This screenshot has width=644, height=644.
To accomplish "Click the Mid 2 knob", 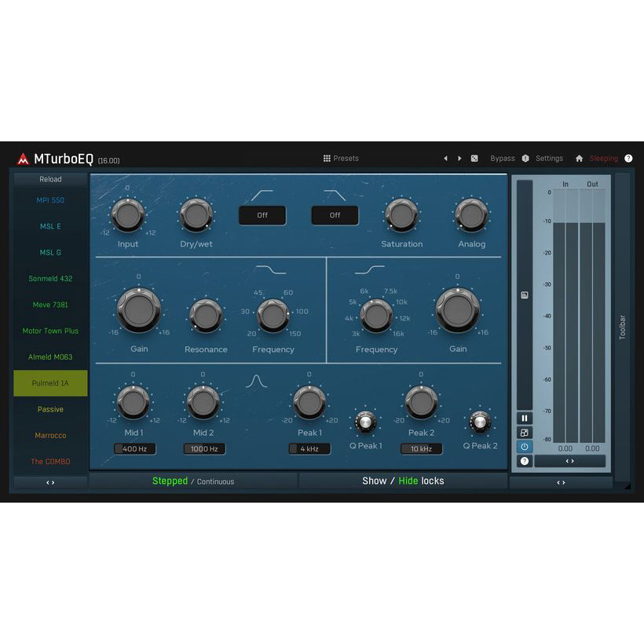I will (x=203, y=402).
